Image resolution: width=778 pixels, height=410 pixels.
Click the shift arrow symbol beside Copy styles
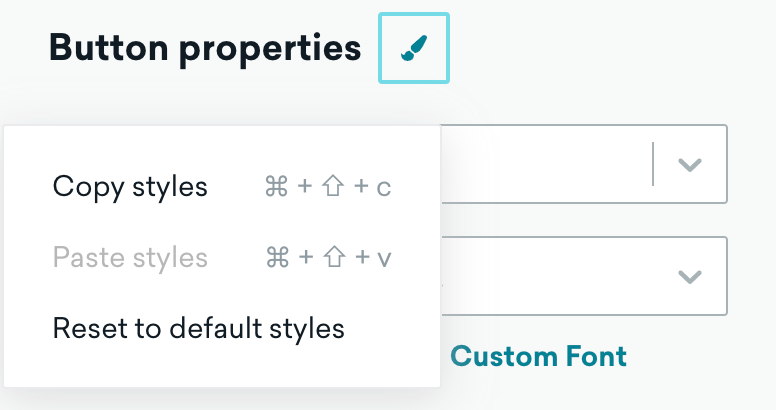[332, 187]
